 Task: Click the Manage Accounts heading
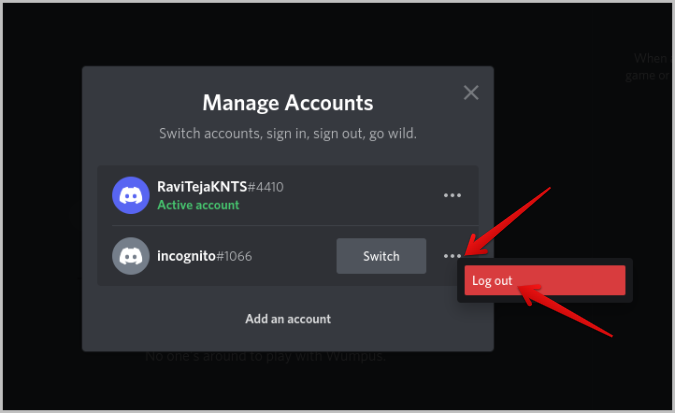tap(288, 103)
